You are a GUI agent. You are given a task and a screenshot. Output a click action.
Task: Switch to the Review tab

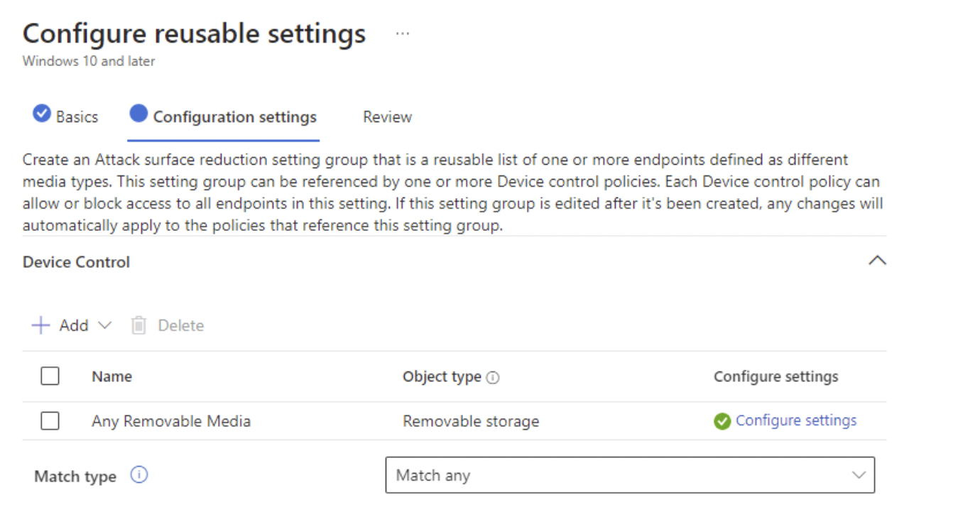(386, 116)
